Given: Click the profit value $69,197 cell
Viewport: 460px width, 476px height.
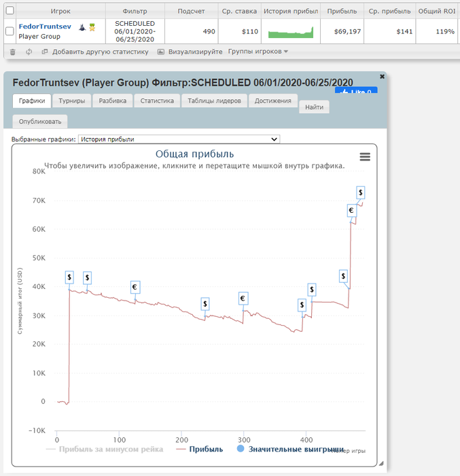Looking at the screenshot, I should coord(342,31).
